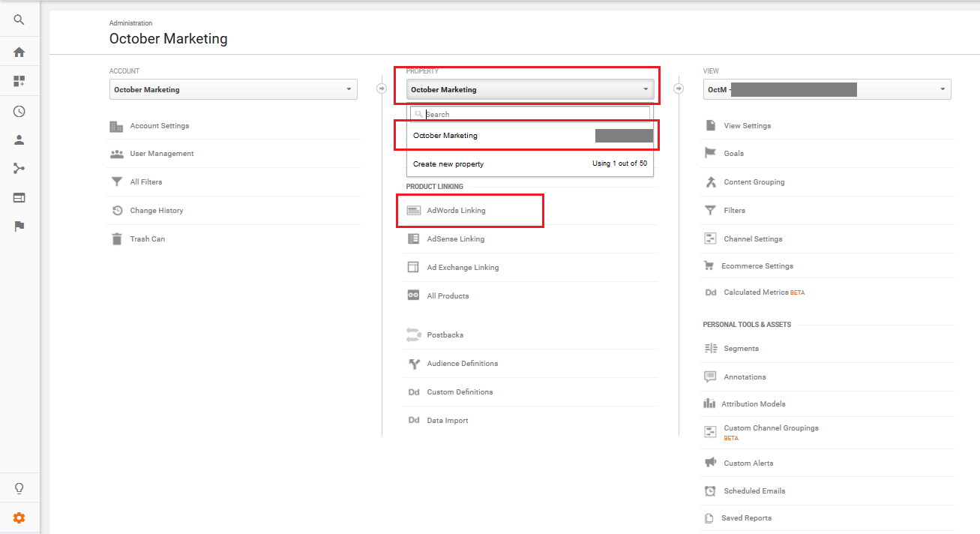Click the Goals flag icon
Screen dimensions: 980x534
710,153
